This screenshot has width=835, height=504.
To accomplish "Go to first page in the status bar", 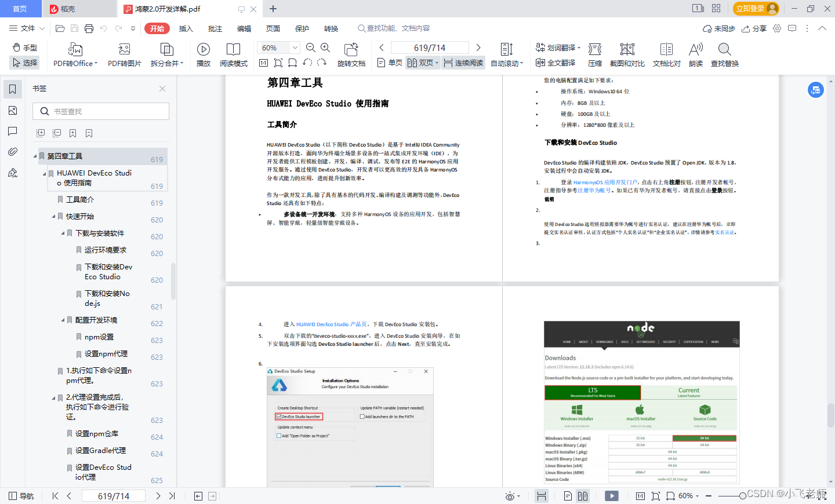I will (x=55, y=496).
